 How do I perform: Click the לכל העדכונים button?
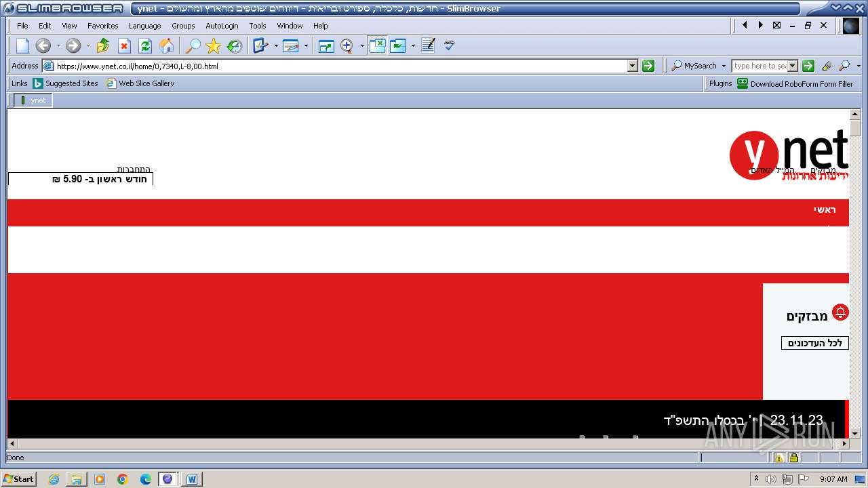[x=814, y=343]
